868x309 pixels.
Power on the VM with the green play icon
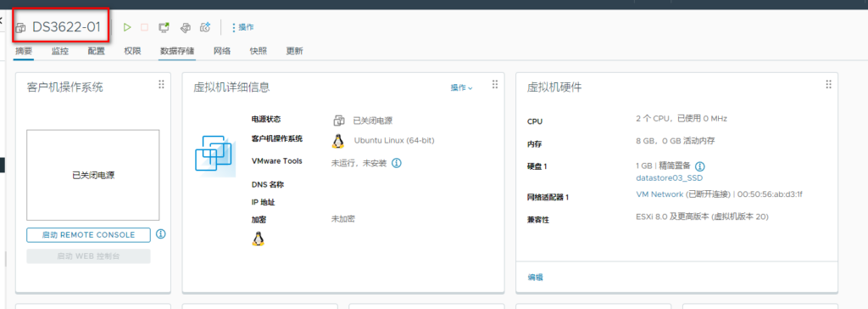tap(127, 26)
